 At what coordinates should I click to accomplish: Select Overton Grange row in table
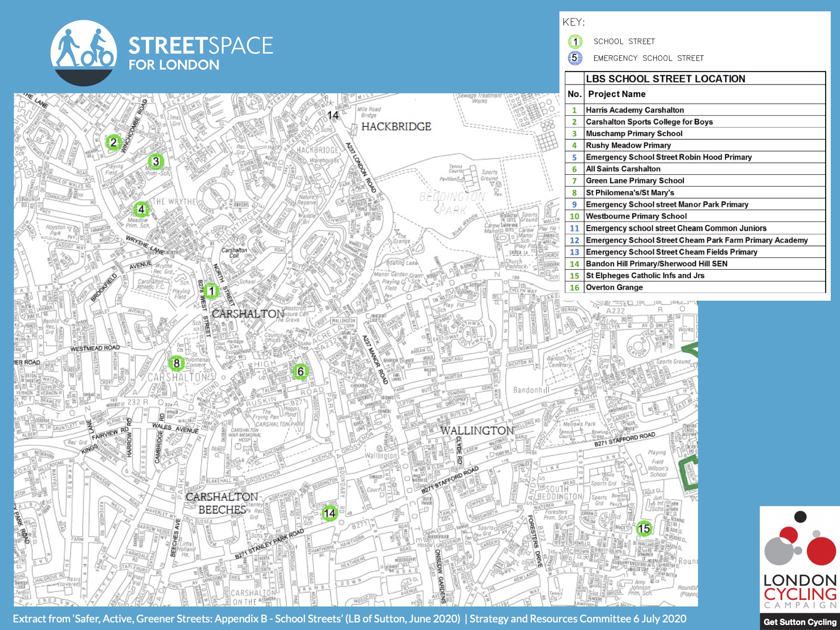pos(614,287)
